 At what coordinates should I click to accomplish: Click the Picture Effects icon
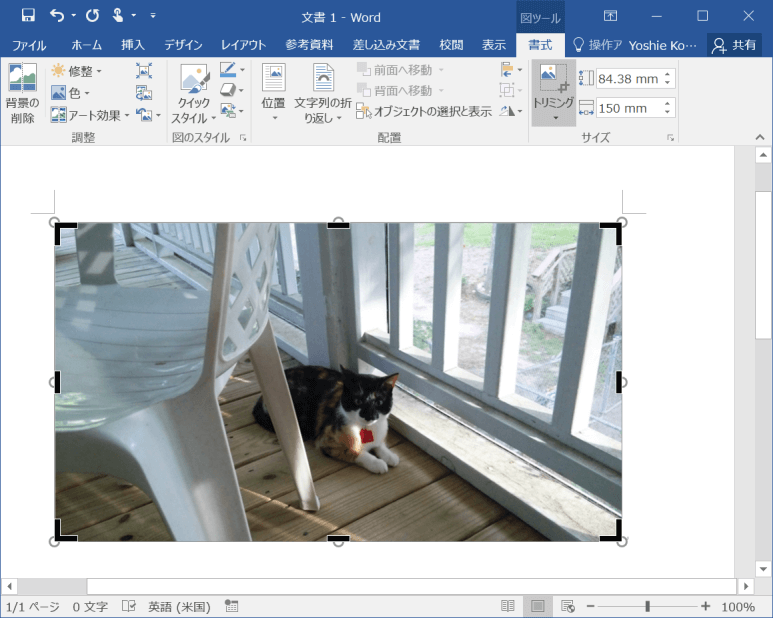click(x=228, y=90)
